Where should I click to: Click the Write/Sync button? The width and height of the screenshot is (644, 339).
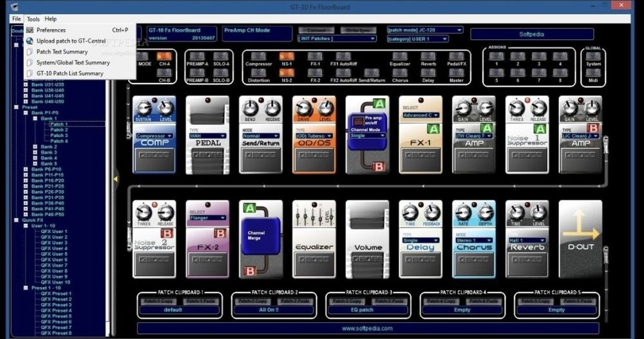click(x=357, y=30)
